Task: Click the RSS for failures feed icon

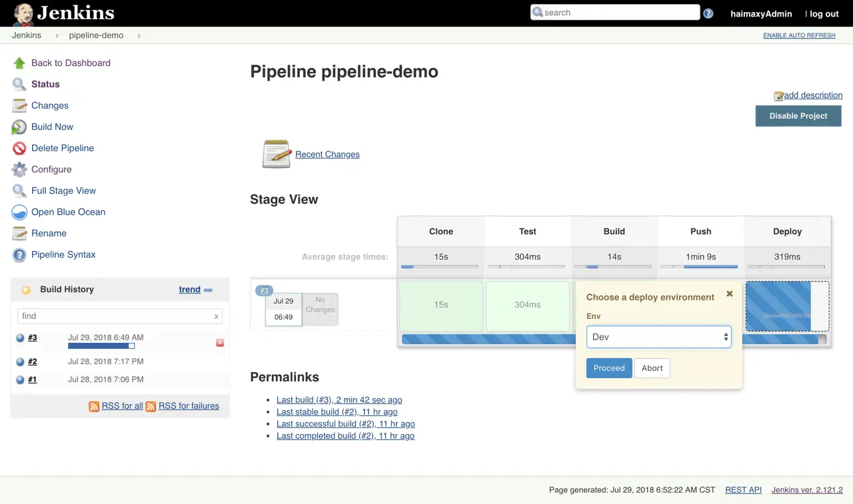Action: (x=151, y=405)
